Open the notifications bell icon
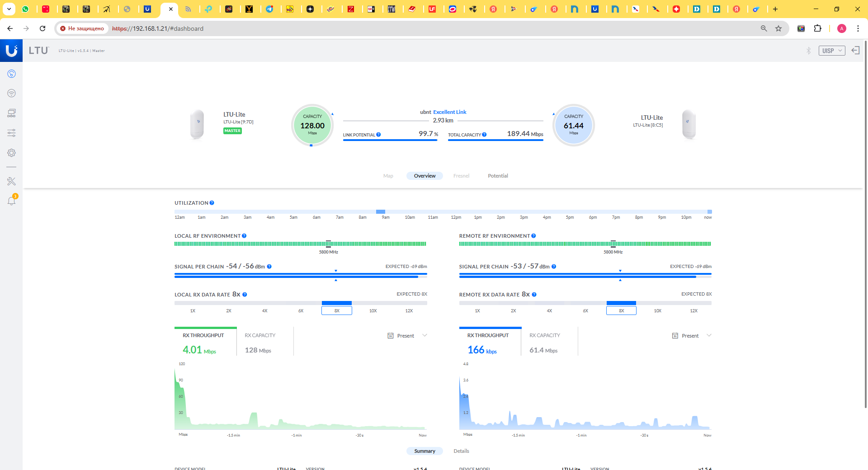 (x=11, y=201)
